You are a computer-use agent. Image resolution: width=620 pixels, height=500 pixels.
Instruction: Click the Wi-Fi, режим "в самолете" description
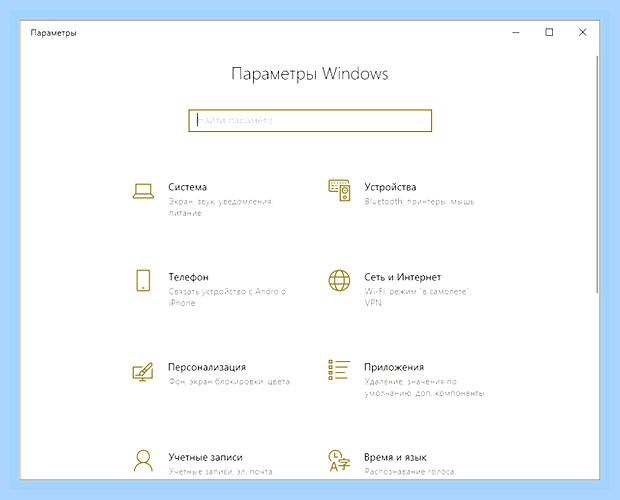click(418, 297)
